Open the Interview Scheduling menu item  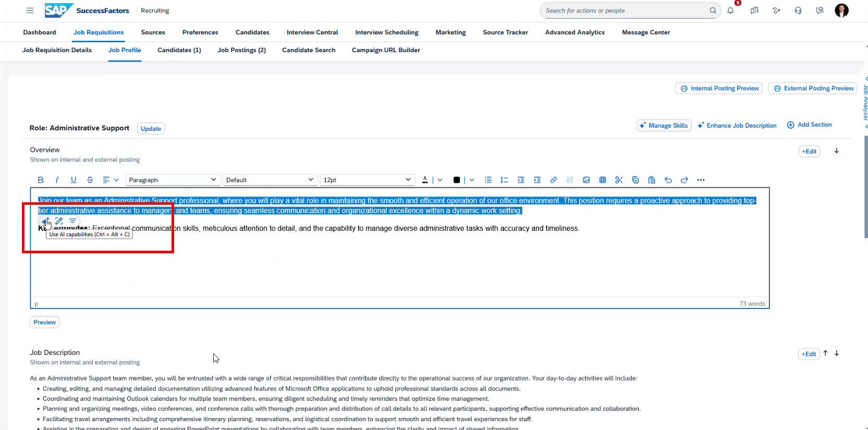[x=386, y=32]
